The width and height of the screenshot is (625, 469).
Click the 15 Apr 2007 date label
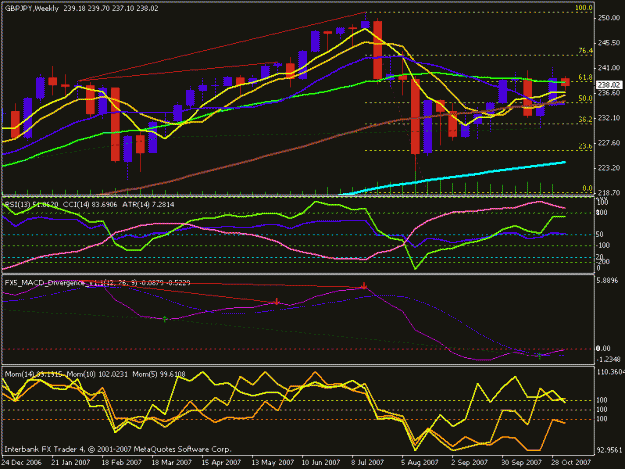click(221, 463)
